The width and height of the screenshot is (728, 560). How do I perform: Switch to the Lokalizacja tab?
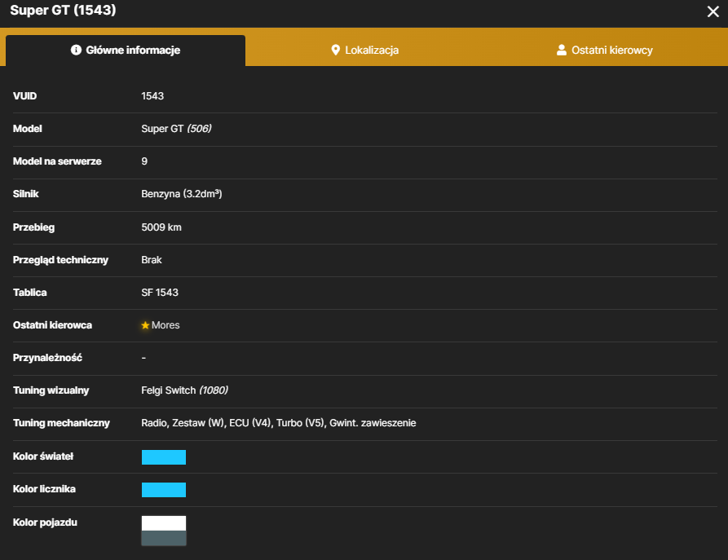pos(365,51)
